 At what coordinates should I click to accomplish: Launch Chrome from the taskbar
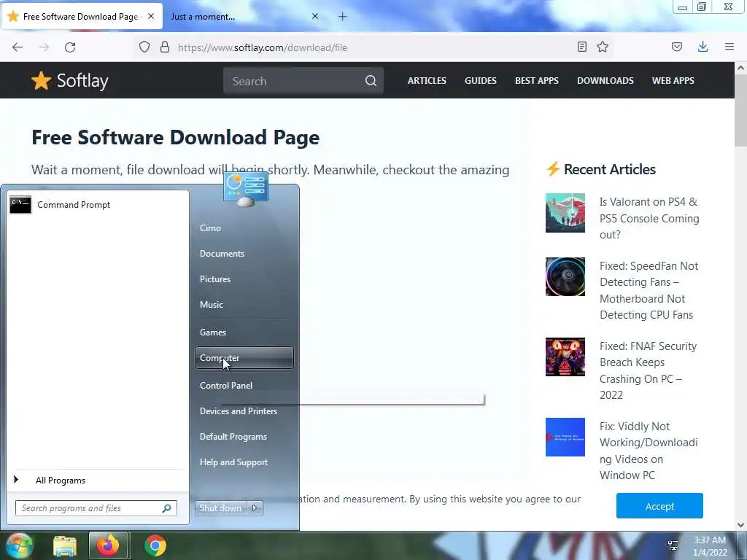155,545
